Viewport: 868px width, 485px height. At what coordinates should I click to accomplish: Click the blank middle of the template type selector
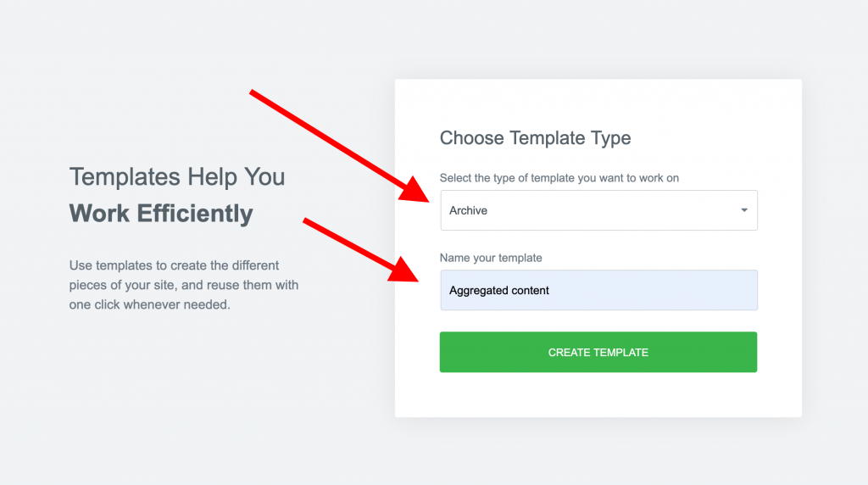(610, 210)
